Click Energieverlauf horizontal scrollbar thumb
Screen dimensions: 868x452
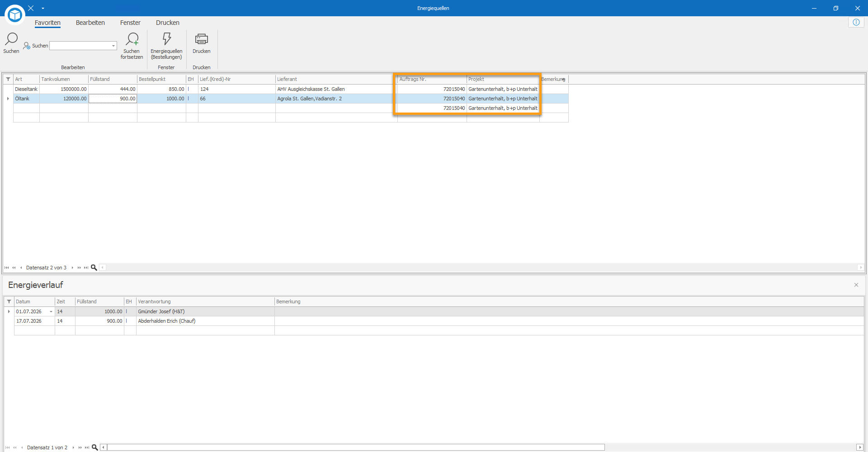pos(356,447)
